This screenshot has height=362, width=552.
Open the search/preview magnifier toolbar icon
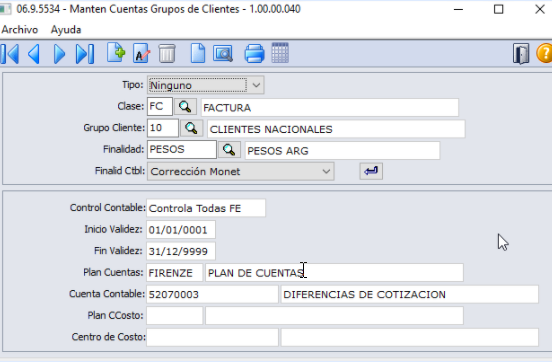pyautogui.click(x=223, y=54)
